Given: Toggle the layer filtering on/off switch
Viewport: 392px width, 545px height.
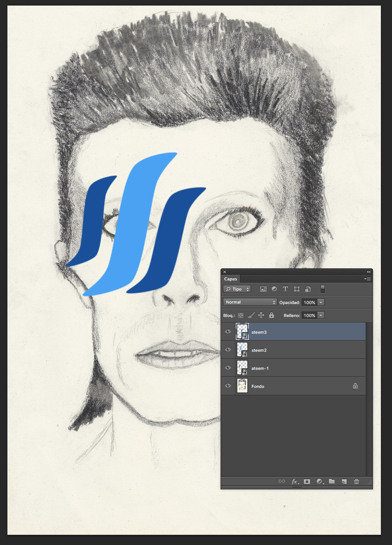Looking at the screenshot, I should point(322,289).
